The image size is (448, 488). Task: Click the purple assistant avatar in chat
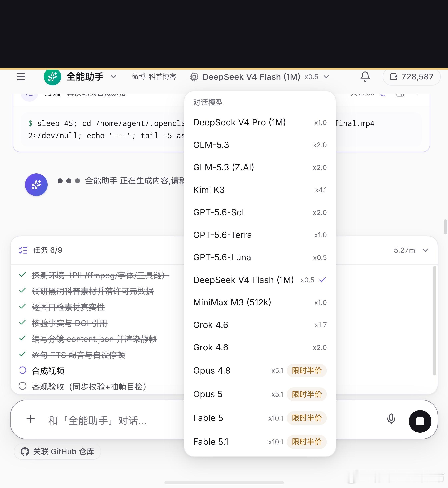[36, 185]
